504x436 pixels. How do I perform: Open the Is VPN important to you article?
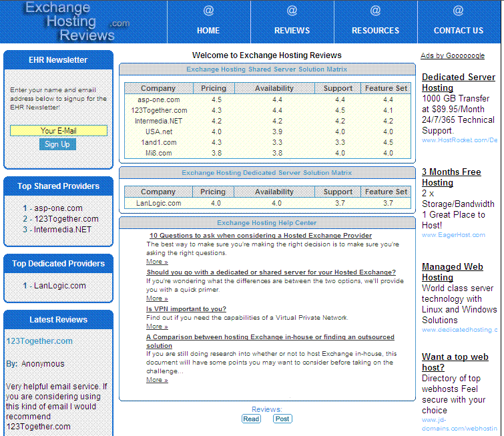click(186, 308)
